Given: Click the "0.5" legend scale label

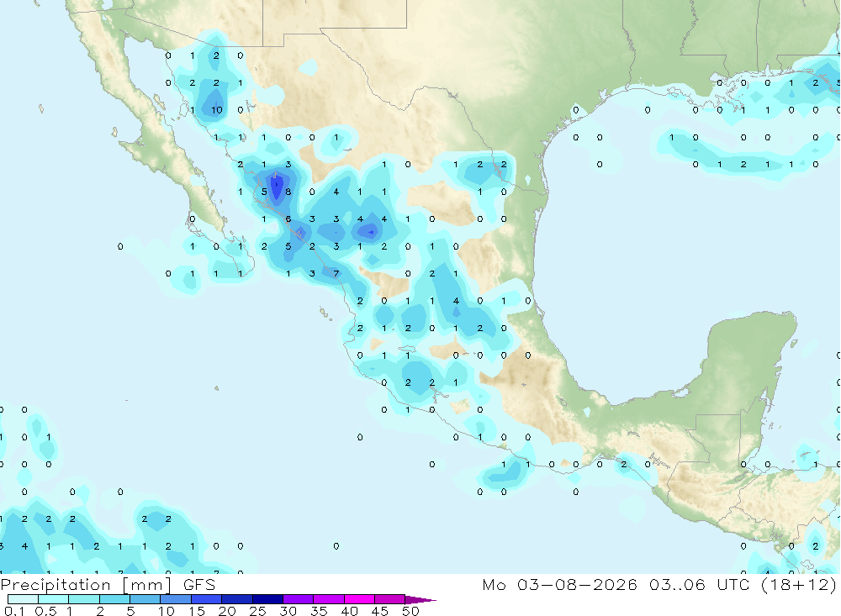Looking at the screenshot, I should pyautogui.click(x=45, y=611).
